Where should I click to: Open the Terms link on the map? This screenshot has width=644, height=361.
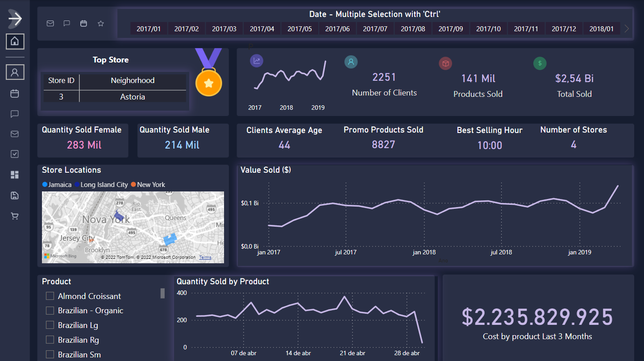click(x=205, y=257)
